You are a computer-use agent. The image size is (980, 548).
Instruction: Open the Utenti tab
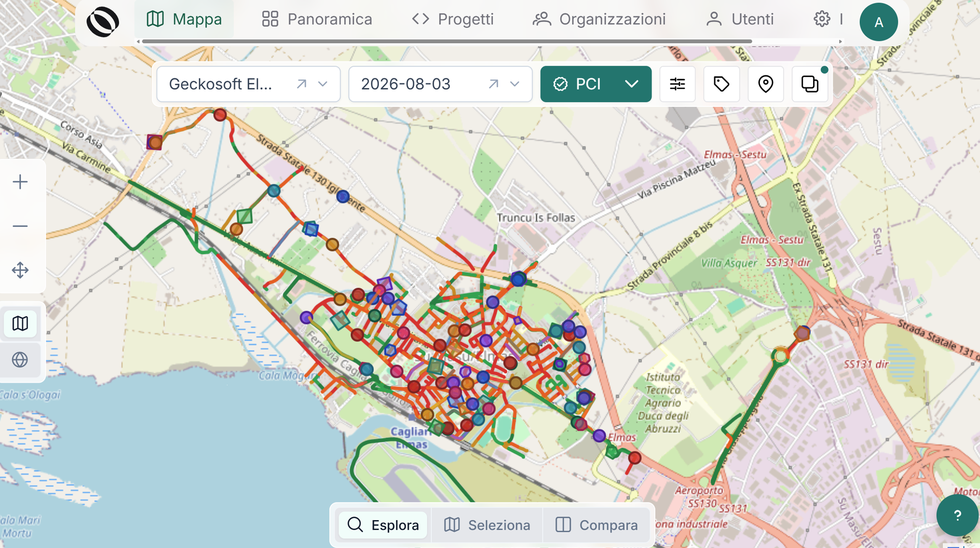740,19
